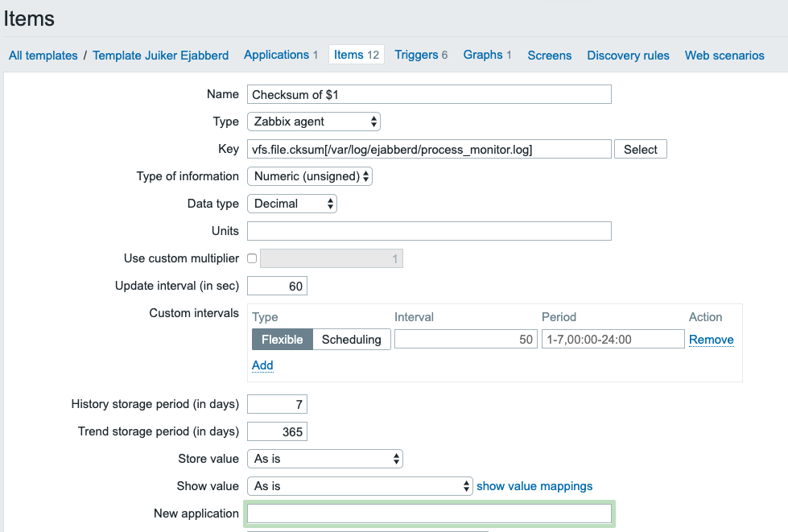Toggle the Use custom multiplier checkbox
This screenshot has width=788, height=532.
[252, 258]
